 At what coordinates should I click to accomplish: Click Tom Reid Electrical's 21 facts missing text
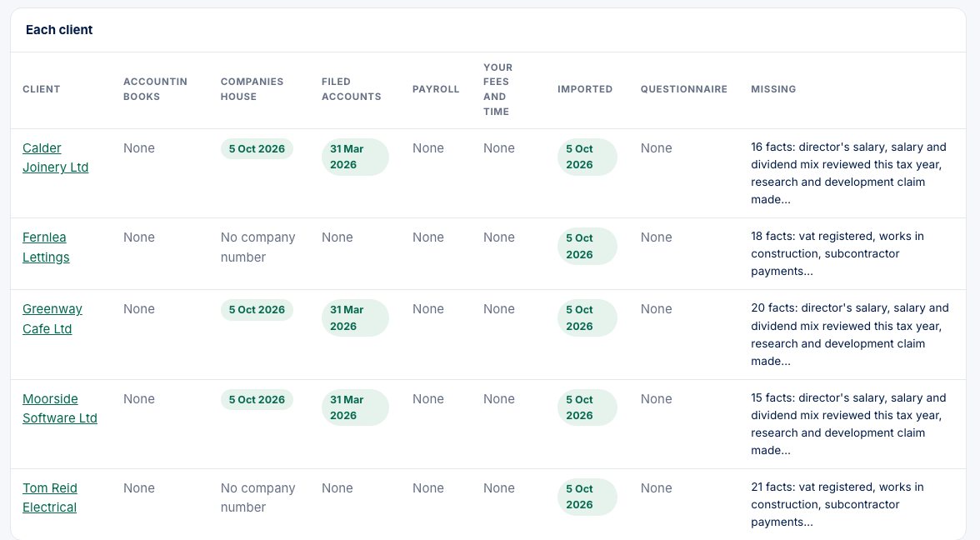pyautogui.click(x=837, y=504)
